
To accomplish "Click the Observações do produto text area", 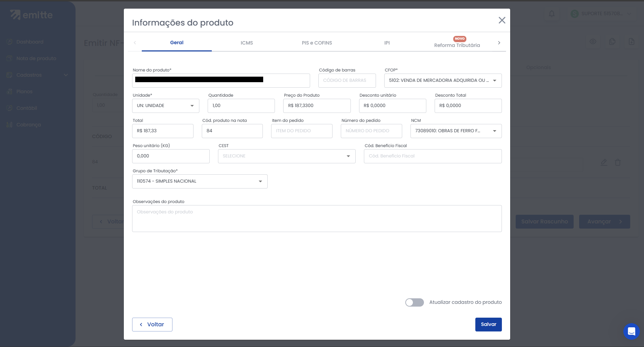I will click(317, 219).
